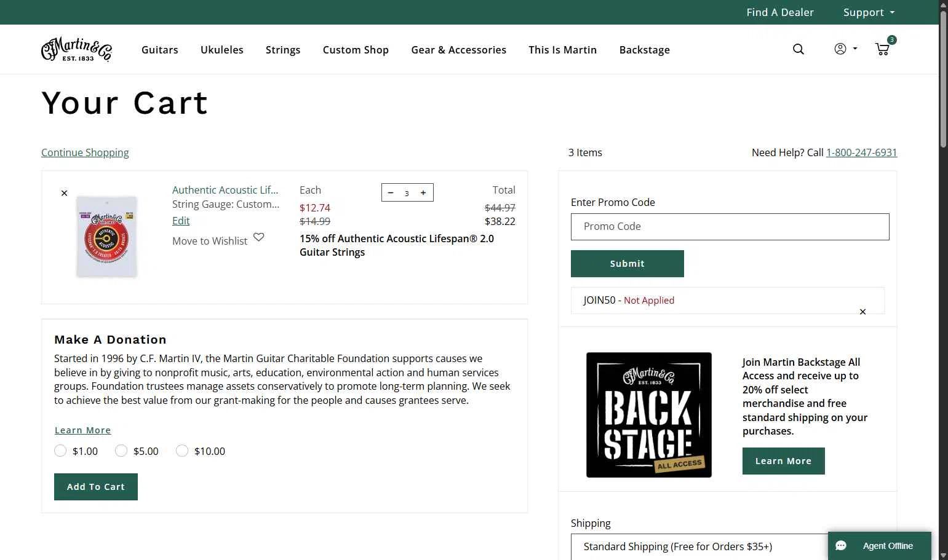The height and width of the screenshot is (560, 948).
Task: Open the This Is Martin menu
Action: tap(563, 50)
